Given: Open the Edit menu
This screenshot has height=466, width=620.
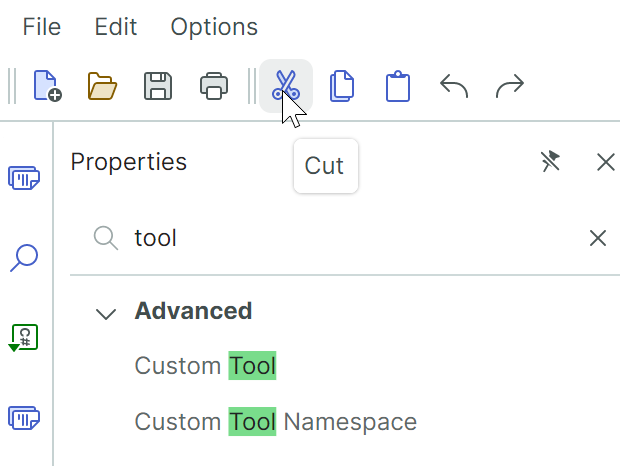Looking at the screenshot, I should [115, 27].
